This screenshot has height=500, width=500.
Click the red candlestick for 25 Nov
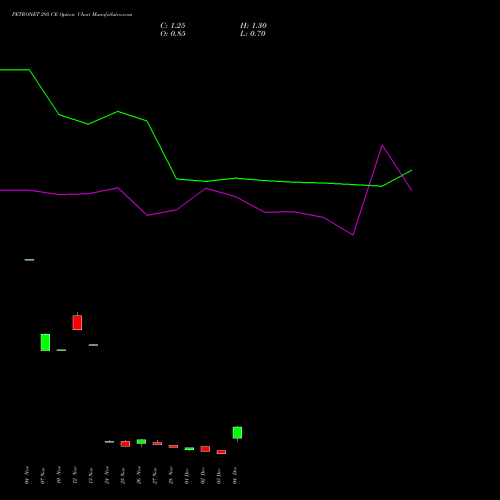tap(125, 444)
